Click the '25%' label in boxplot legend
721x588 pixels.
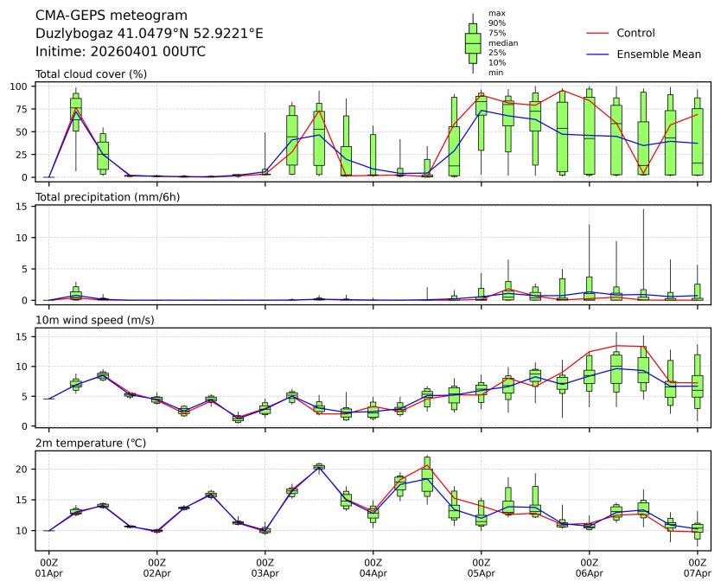pyautogui.click(x=497, y=53)
